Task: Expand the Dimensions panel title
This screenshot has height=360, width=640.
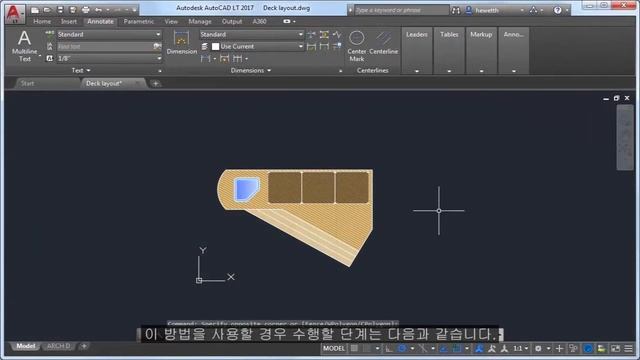Action: [x=251, y=70]
